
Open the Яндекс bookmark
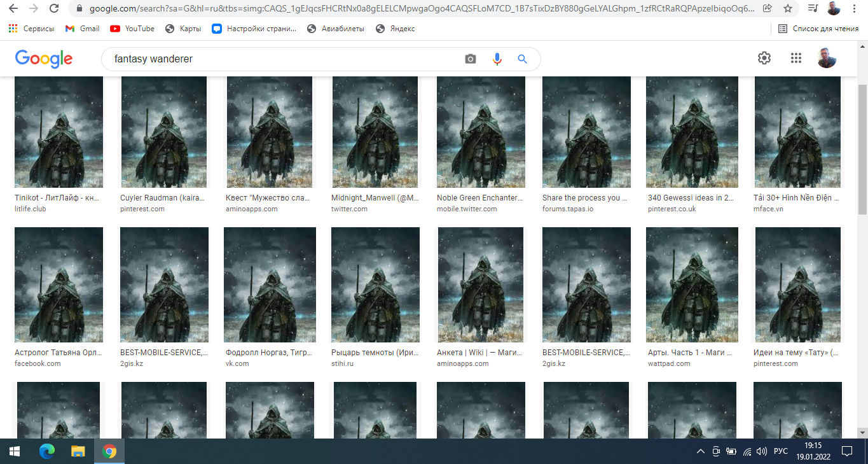point(395,29)
